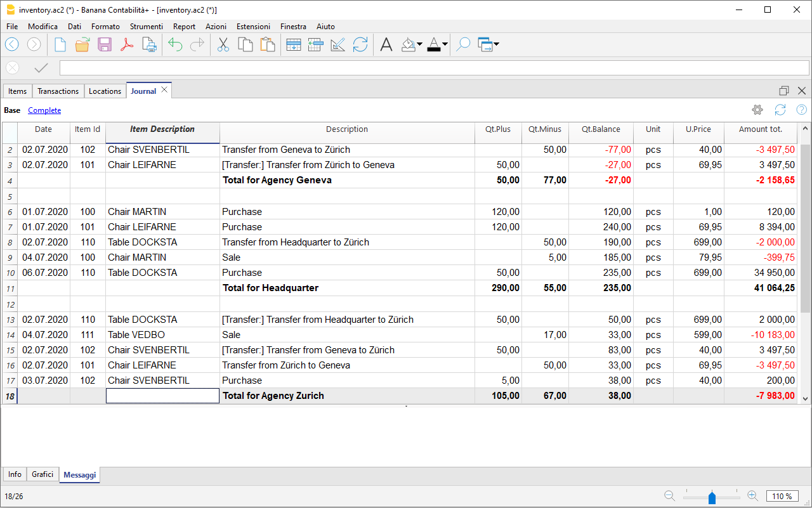Image resolution: width=812 pixels, height=508 pixels.
Task: Click the blue Recalculate arrows in the toolbar
Action: point(360,44)
